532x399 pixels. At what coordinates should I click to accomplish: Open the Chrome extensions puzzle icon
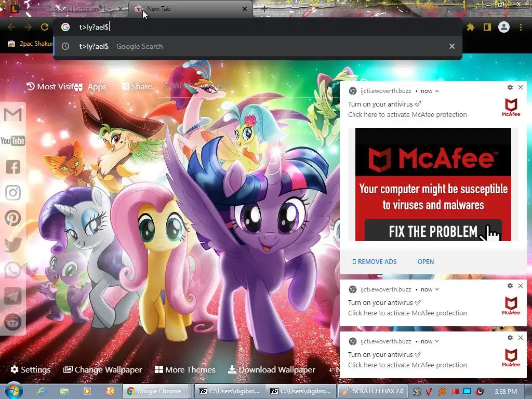pos(471,27)
